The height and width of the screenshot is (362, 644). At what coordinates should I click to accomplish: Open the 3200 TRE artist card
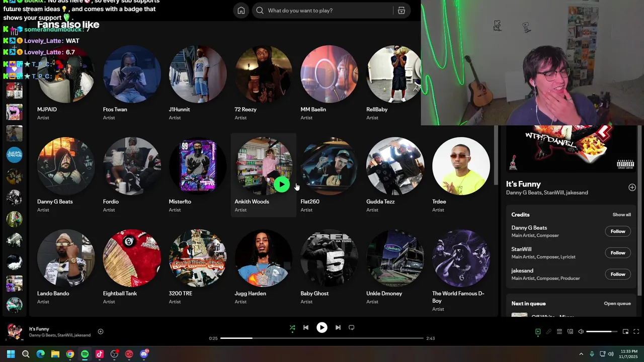click(x=198, y=267)
